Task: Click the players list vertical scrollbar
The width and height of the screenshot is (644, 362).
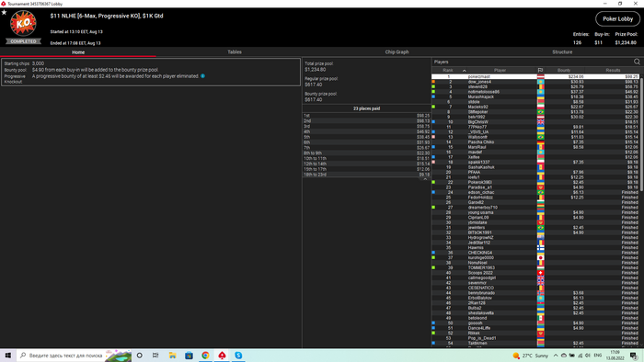Action: [641, 133]
